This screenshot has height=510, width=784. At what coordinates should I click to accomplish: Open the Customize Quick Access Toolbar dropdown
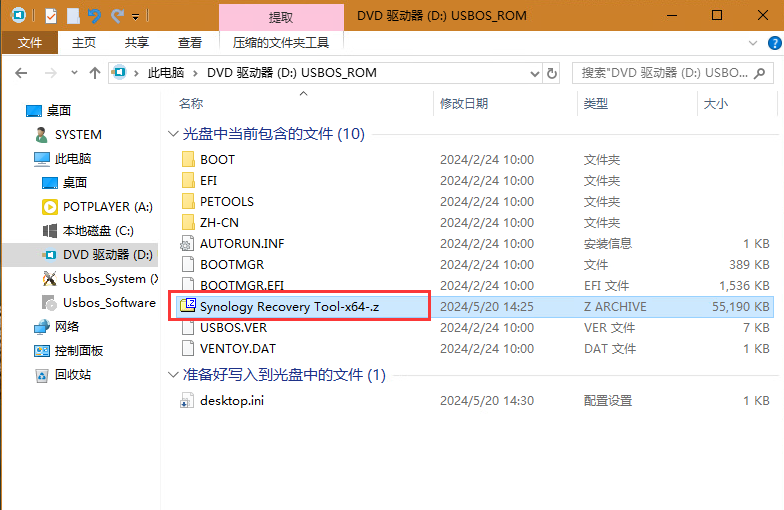coord(136,17)
